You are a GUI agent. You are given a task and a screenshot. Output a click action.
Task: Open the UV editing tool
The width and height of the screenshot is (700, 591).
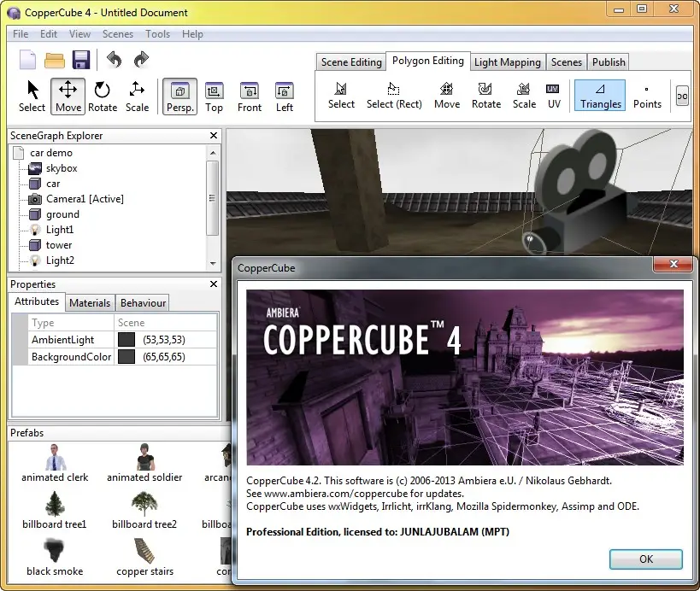point(554,96)
